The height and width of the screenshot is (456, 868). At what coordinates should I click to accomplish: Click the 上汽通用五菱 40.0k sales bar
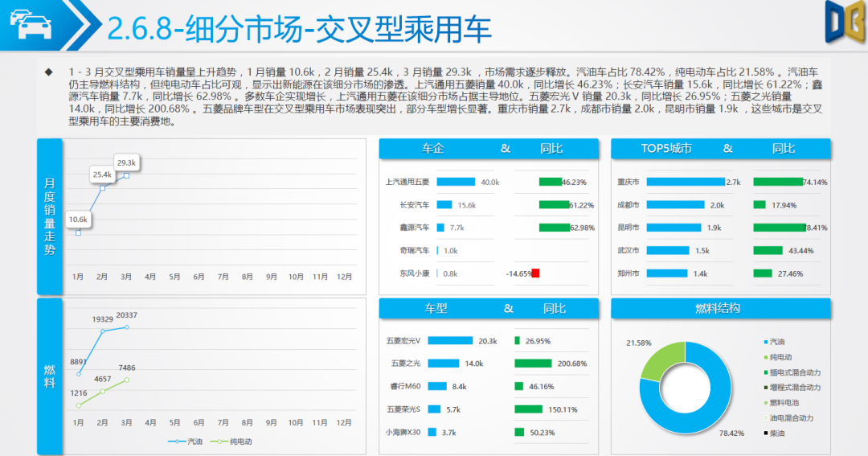[456, 182]
